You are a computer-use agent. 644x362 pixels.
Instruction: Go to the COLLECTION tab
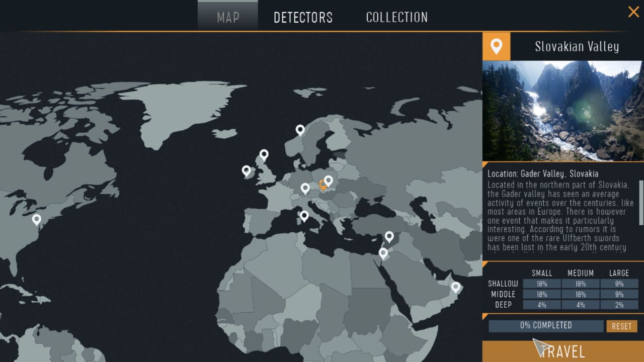click(396, 17)
